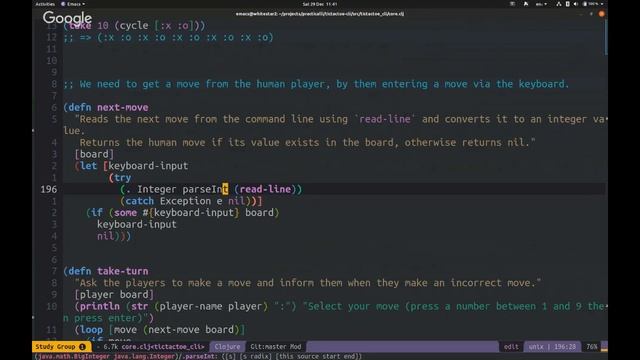Click the unix | 196:28 position segment
This screenshot has height=360, width=640.
point(552,347)
